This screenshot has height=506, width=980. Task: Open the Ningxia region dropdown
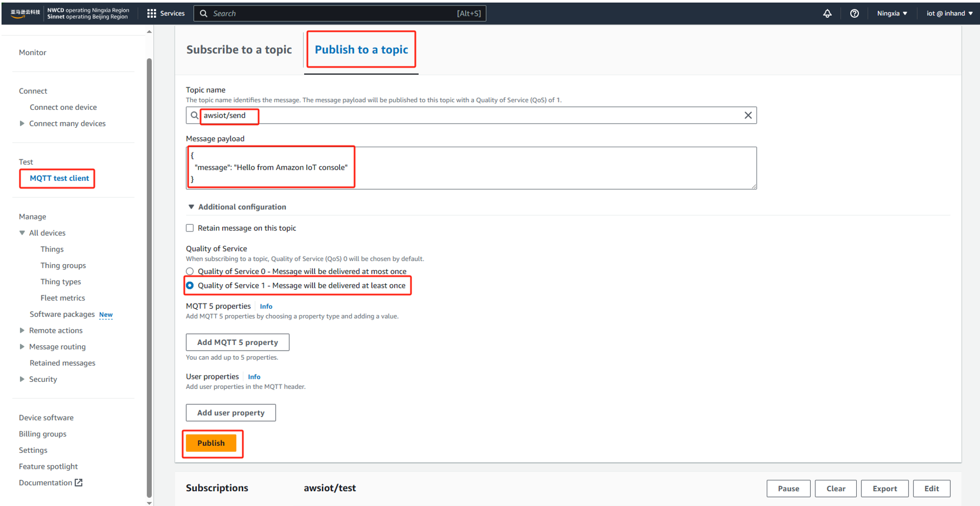point(892,14)
